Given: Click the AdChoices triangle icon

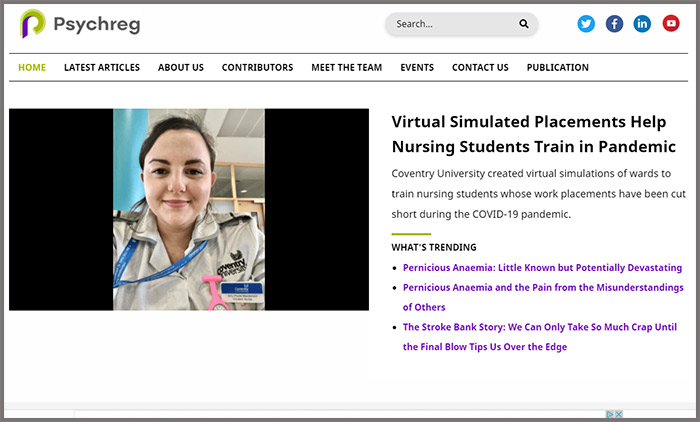Looking at the screenshot, I should click(609, 414).
